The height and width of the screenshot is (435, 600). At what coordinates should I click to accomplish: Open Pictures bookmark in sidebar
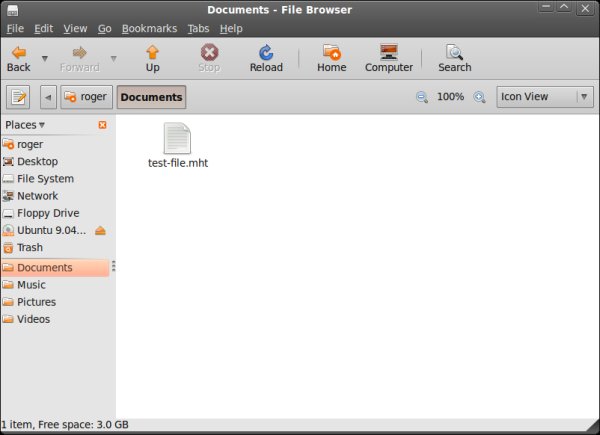56,302
